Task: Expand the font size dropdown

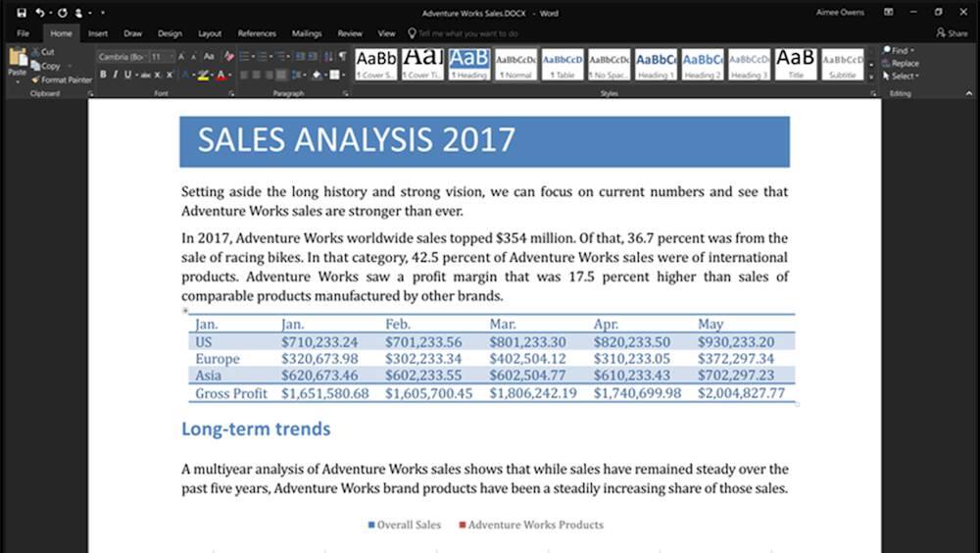Action: [171, 57]
